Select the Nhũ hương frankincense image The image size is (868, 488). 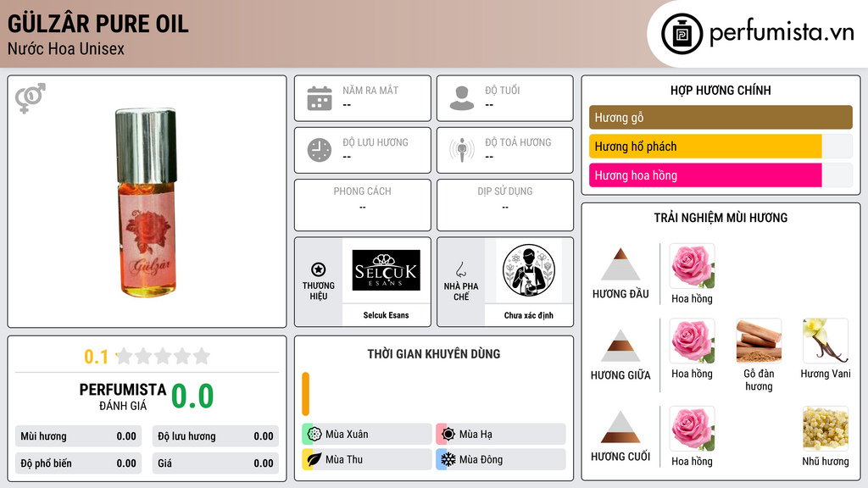[x=826, y=429]
